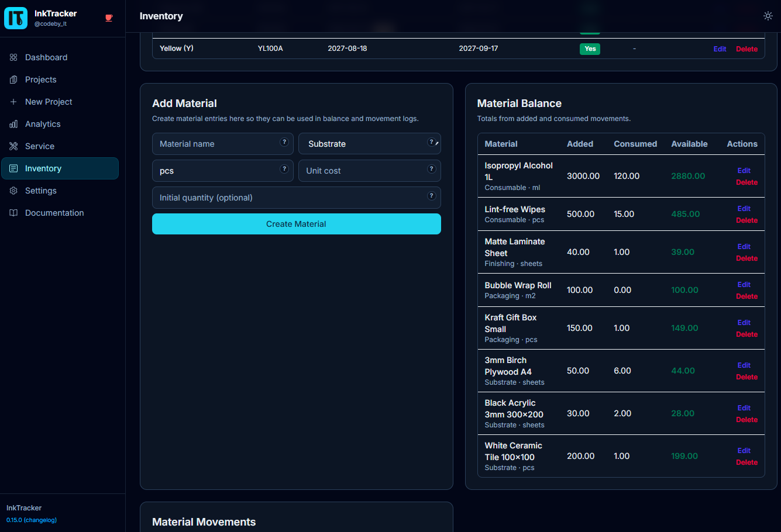Screen dimensions: 781x532
Task: Click the 2880.00 available value
Action: 688,176
